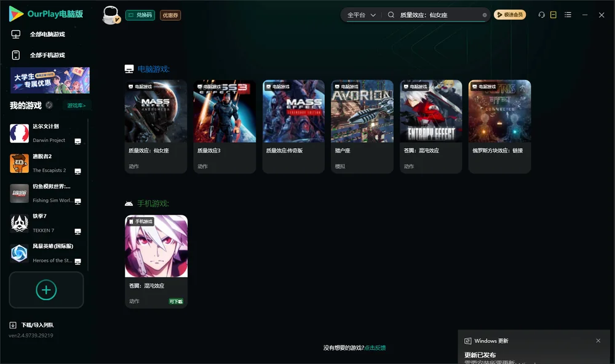This screenshot has width=615, height=364.
Task: Open the Windows 更新 notification header icon
Action: [x=467, y=341]
